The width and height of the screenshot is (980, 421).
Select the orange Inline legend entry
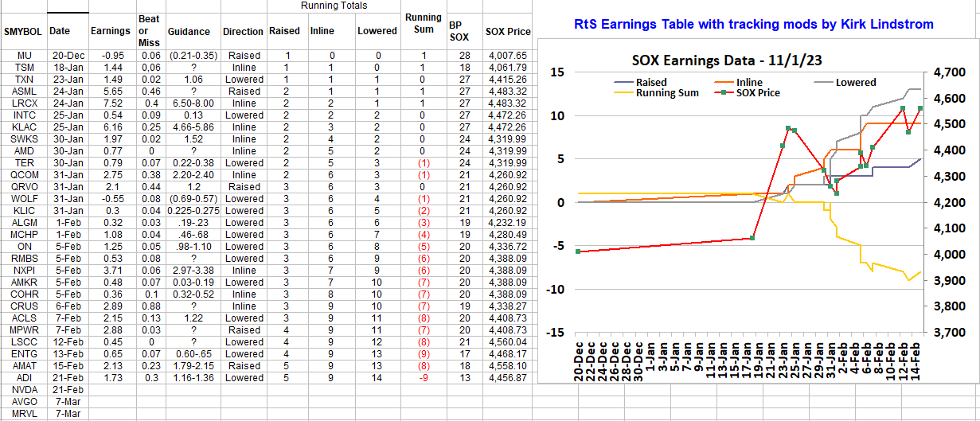pos(748,82)
